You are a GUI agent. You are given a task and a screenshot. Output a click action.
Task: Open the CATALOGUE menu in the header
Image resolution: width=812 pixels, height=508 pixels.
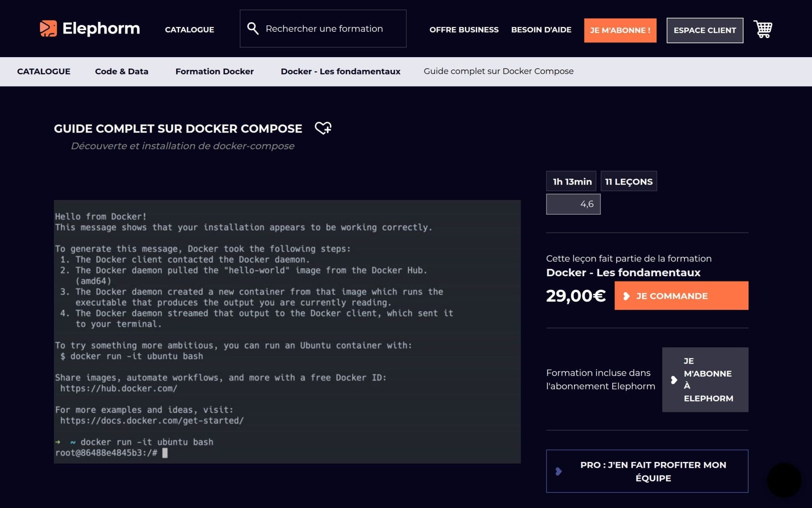click(x=190, y=30)
